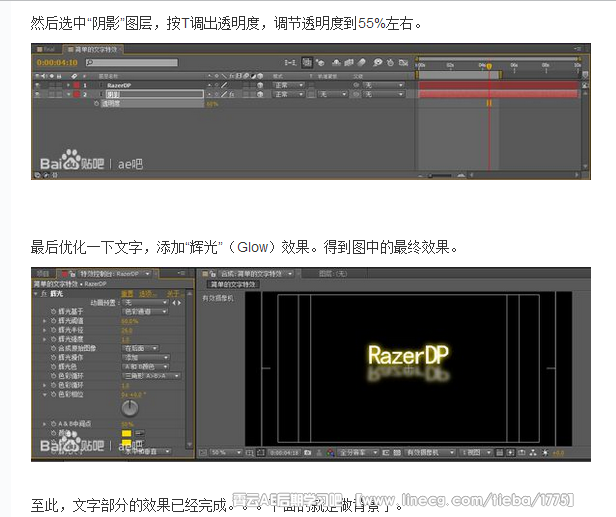This screenshot has width=616, height=517.
Task: Open blend mode dropdown 正常 for RazerDP
Action: pos(289,85)
